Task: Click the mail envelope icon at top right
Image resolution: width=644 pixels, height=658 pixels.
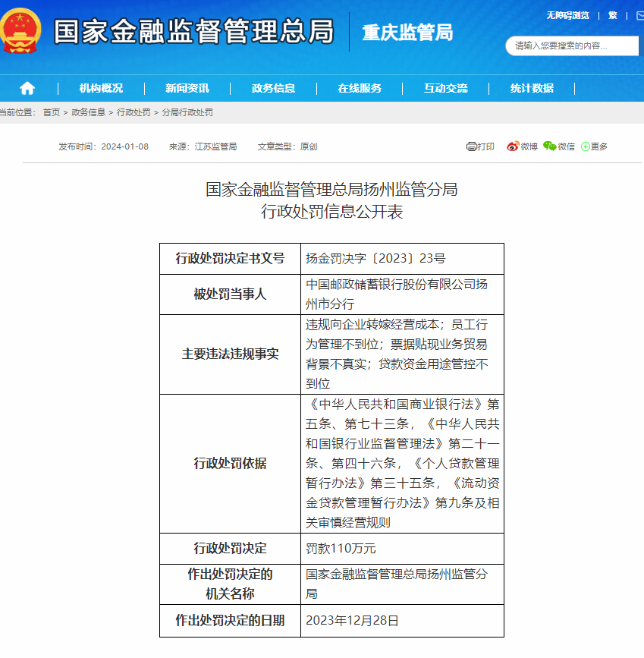Action: click(639, 16)
